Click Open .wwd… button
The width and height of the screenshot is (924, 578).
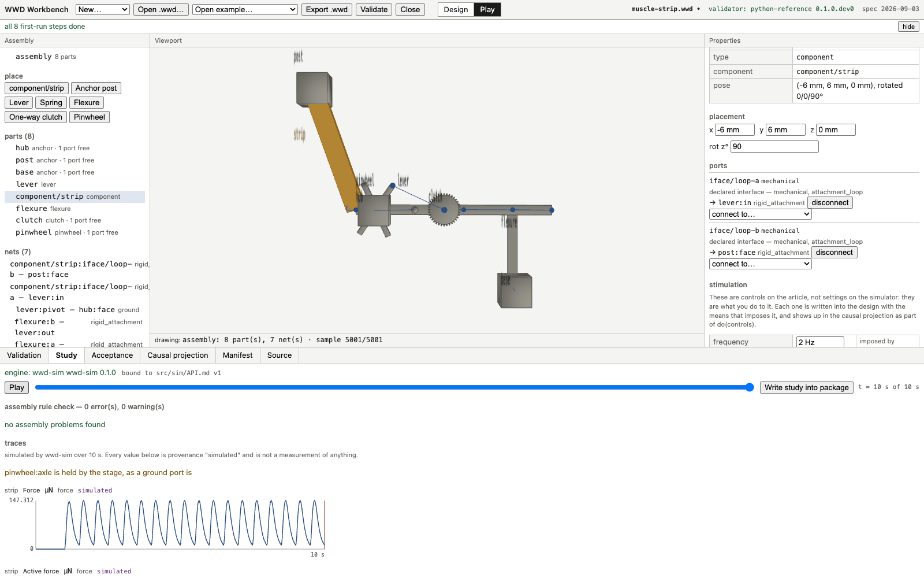tap(161, 9)
